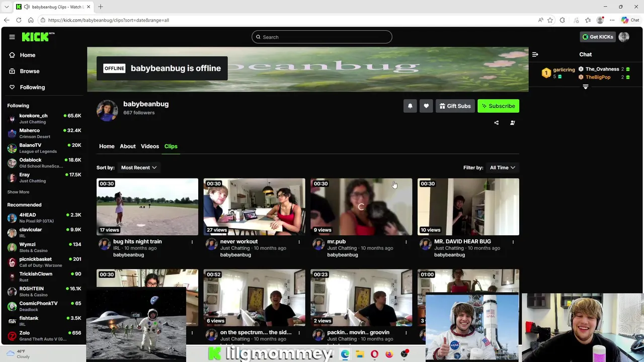
Task: Open Maherco channel in Following
Action: 44,133
